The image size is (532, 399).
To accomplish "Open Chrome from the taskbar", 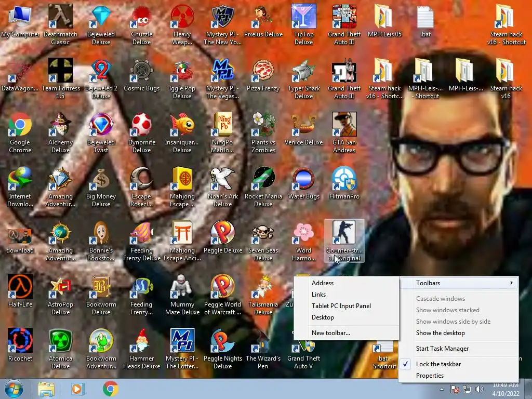I will click(110, 389).
